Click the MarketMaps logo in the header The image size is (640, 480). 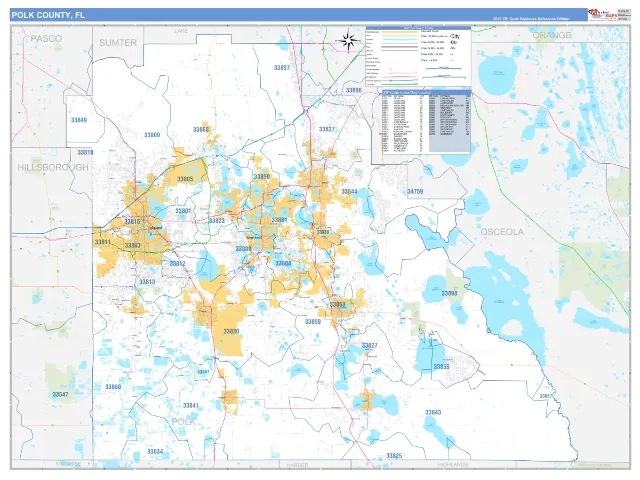click(x=601, y=15)
